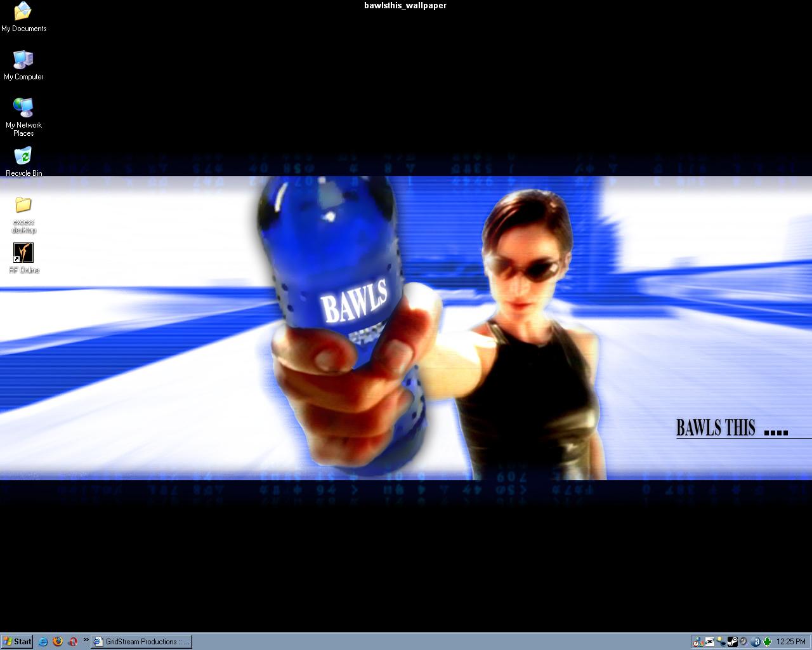Launch Internet Explorer from Quick Launch
812x650 pixels.
[43, 642]
